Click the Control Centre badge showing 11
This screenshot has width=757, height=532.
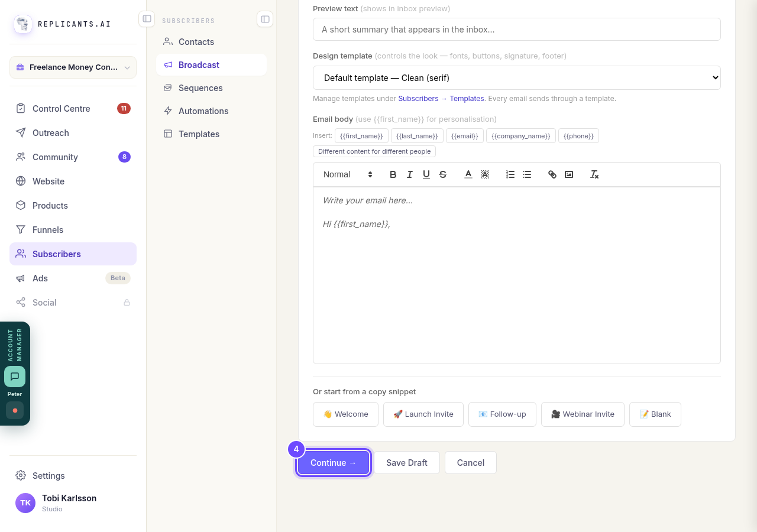(124, 109)
